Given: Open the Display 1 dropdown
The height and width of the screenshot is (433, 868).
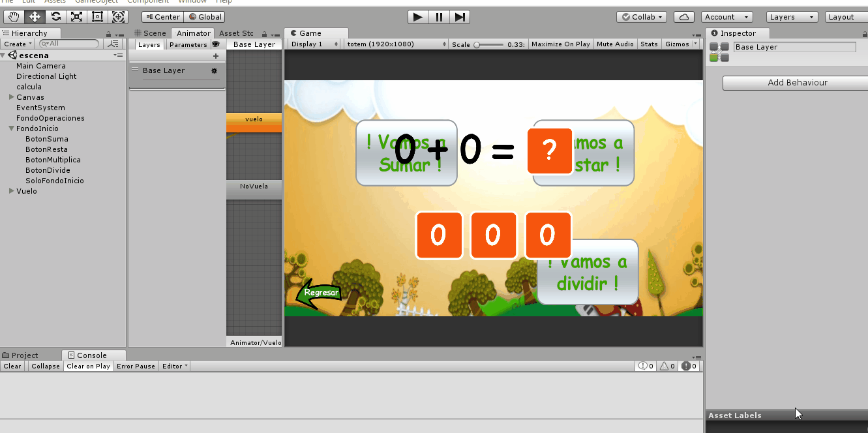Looking at the screenshot, I should [x=314, y=44].
